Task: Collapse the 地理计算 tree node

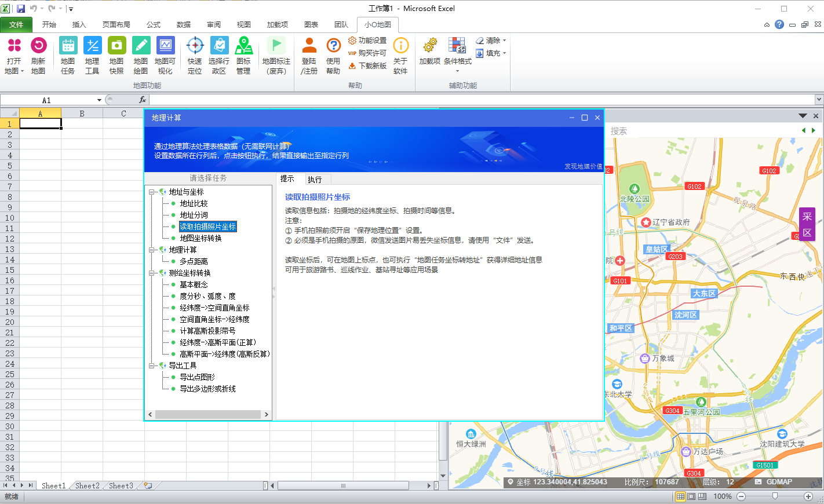Action: point(152,250)
